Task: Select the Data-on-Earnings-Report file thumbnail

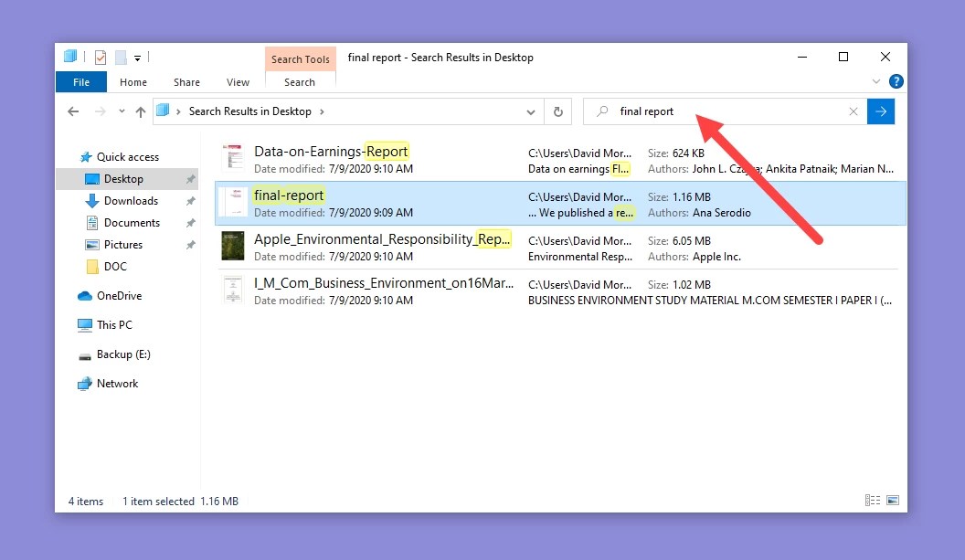Action: [x=232, y=156]
